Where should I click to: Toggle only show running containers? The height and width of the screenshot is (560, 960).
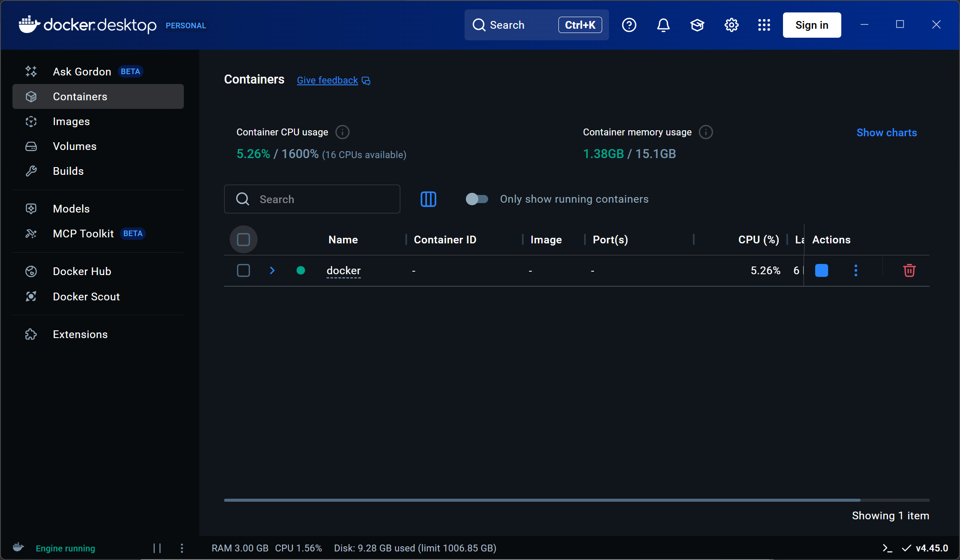pos(477,199)
